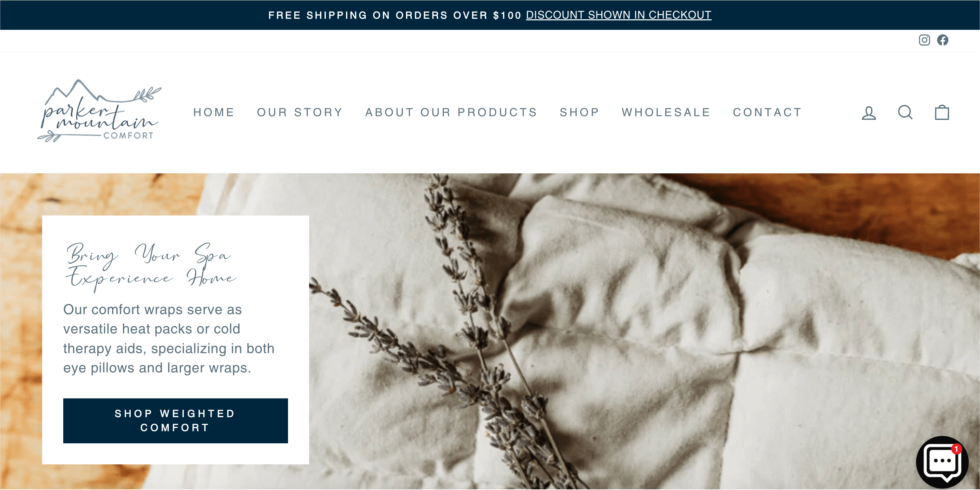Click the chat notification badge
This screenshot has height=490, width=980.
(956, 449)
